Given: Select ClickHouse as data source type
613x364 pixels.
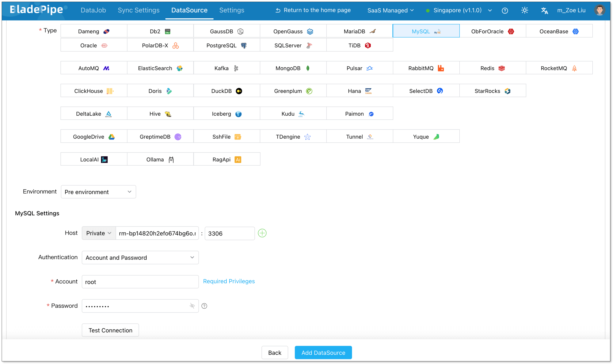Looking at the screenshot, I should (93, 91).
